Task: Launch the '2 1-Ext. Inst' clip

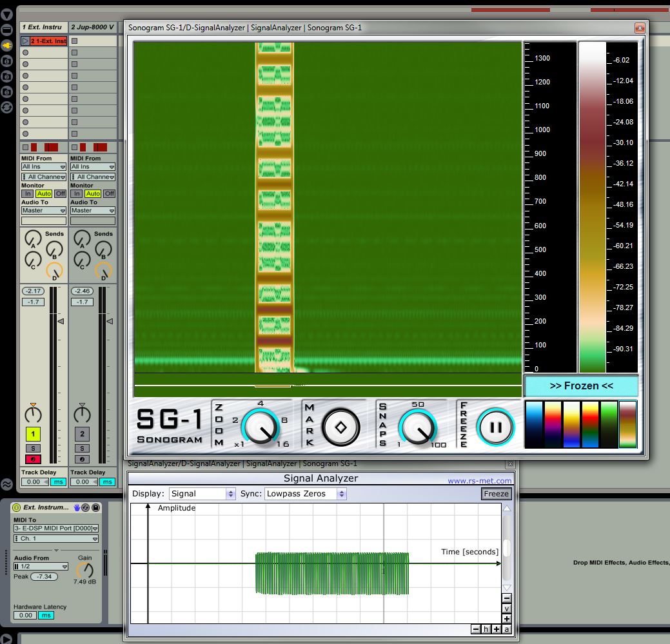Action: pos(25,41)
